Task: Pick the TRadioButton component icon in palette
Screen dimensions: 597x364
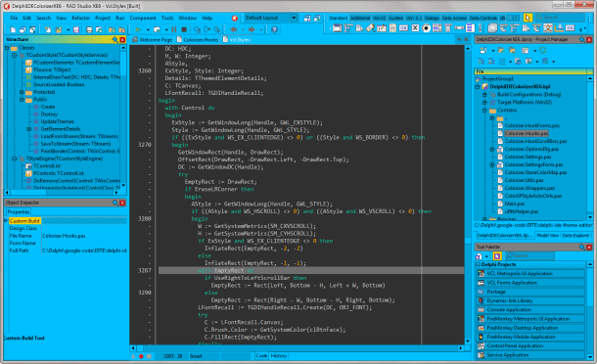Action: 427,27
